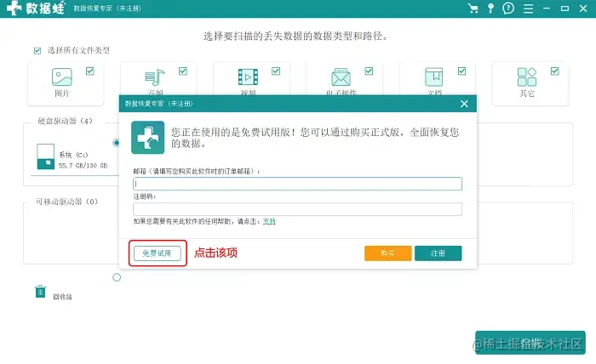Click the recycle bin icon

pyautogui.click(x=40, y=292)
